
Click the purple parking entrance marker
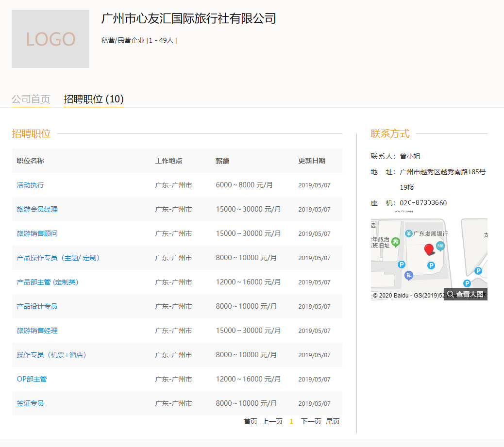tap(409, 276)
